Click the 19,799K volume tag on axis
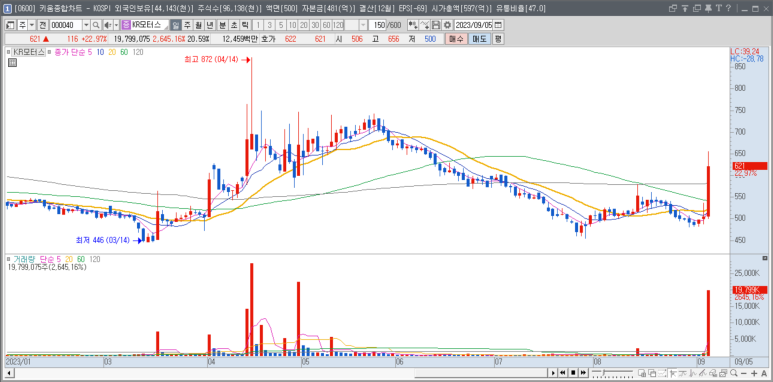The image size is (773, 382). point(750,289)
